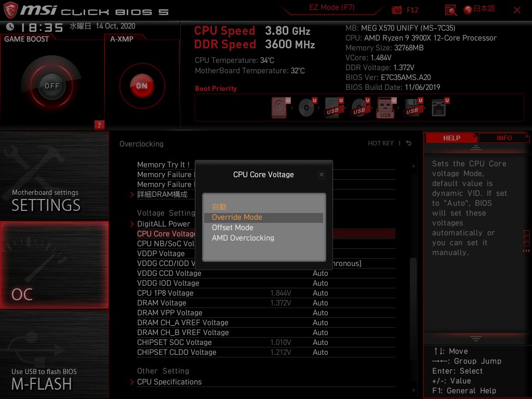Select the USB key boot device icon

tap(385, 108)
